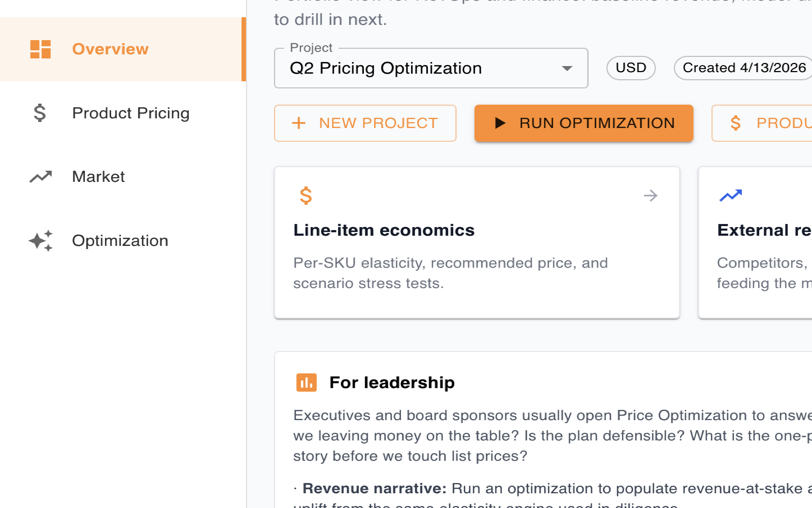This screenshot has width=812, height=508.
Task: Click the For leadership heading
Action: [392, 383]
